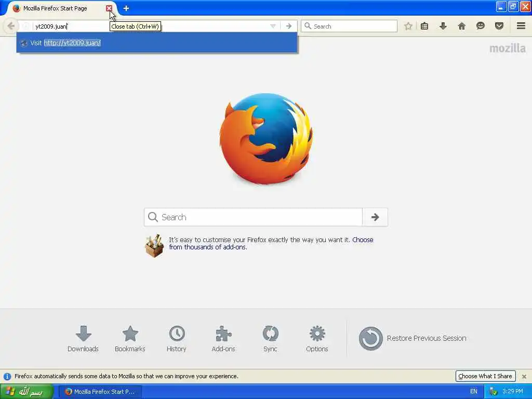
Task: Click the address bar containing yt2009.juan
Action: pos(149,26)
